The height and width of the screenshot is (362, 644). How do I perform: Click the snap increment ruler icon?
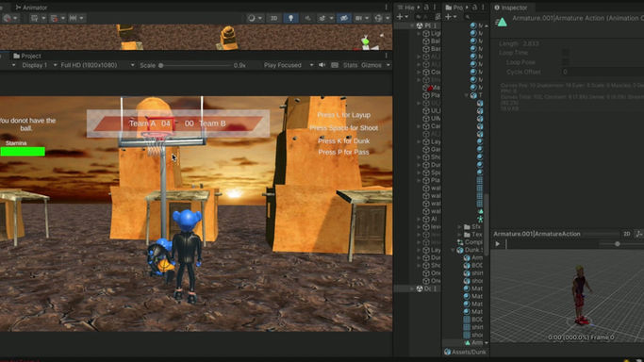tap(73, 18)
